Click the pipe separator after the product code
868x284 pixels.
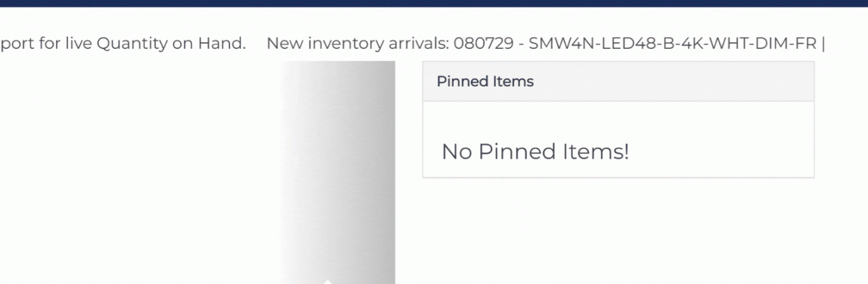823,44
